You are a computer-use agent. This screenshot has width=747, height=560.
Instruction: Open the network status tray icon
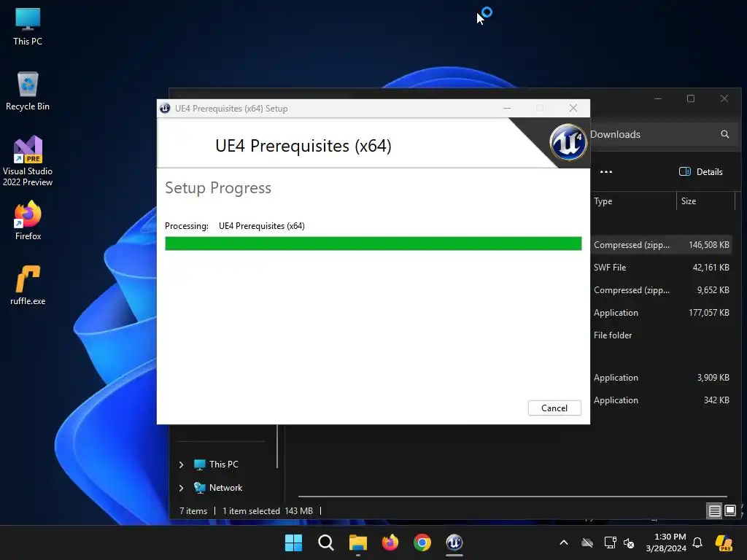tap(610, 542)
